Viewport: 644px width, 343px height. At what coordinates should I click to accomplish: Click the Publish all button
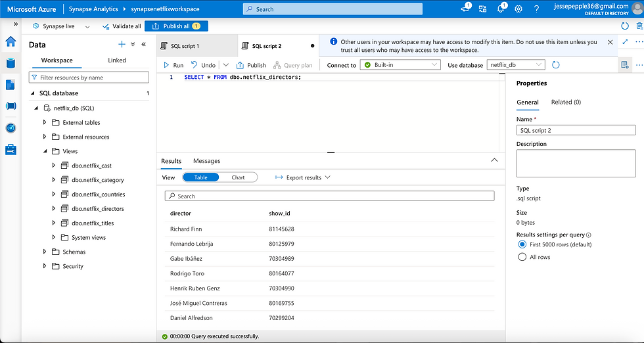(177, 26)
